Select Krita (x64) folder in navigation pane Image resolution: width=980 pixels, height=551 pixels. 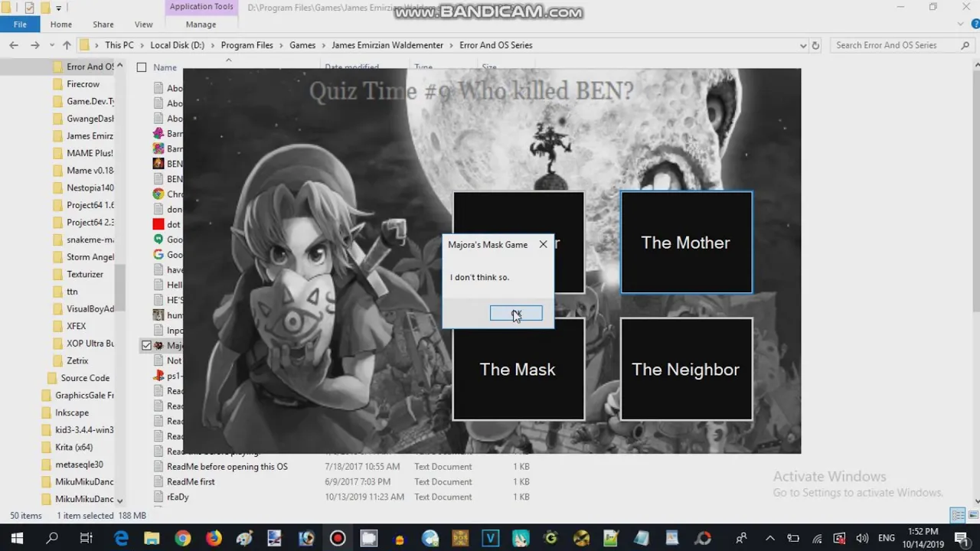pos(74,447)
